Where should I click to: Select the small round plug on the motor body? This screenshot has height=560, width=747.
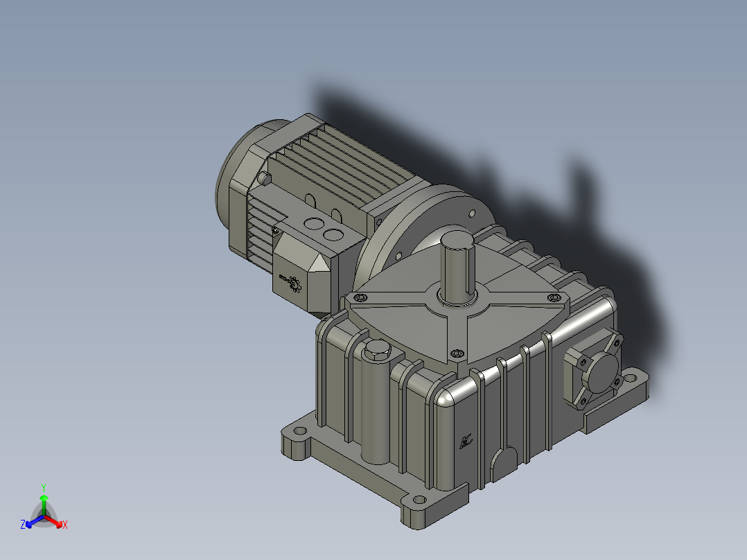[264, 179]
